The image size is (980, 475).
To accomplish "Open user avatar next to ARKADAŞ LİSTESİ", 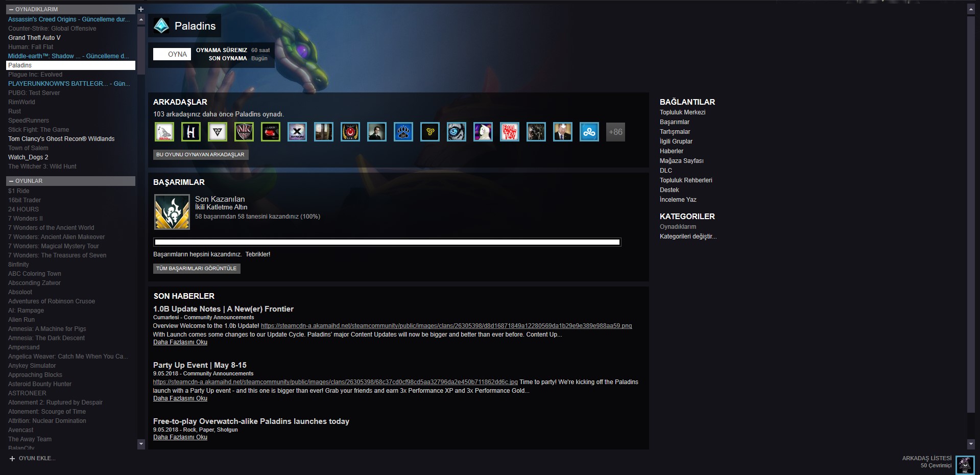I will 965,465.
